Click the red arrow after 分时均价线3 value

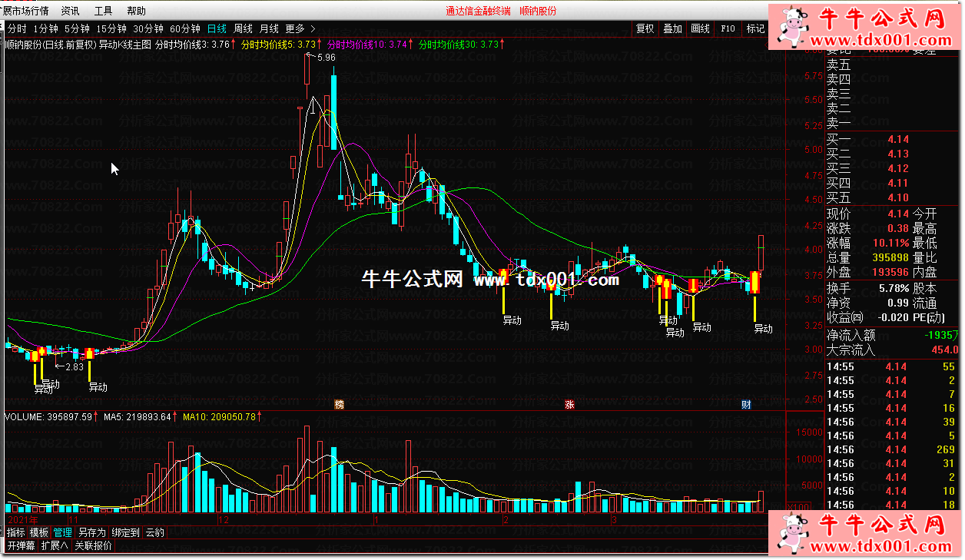pos(234,45)
